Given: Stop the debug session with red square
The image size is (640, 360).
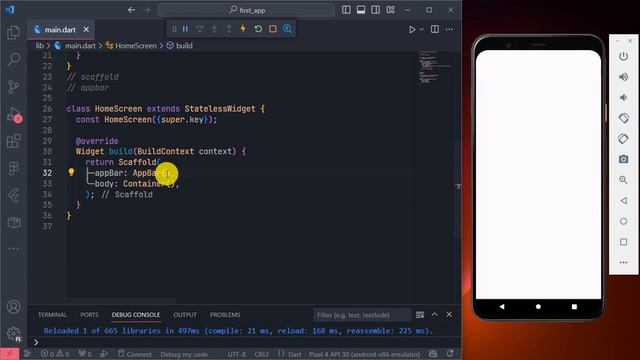Looking at the screenshot, I should [x=273, y=29].
